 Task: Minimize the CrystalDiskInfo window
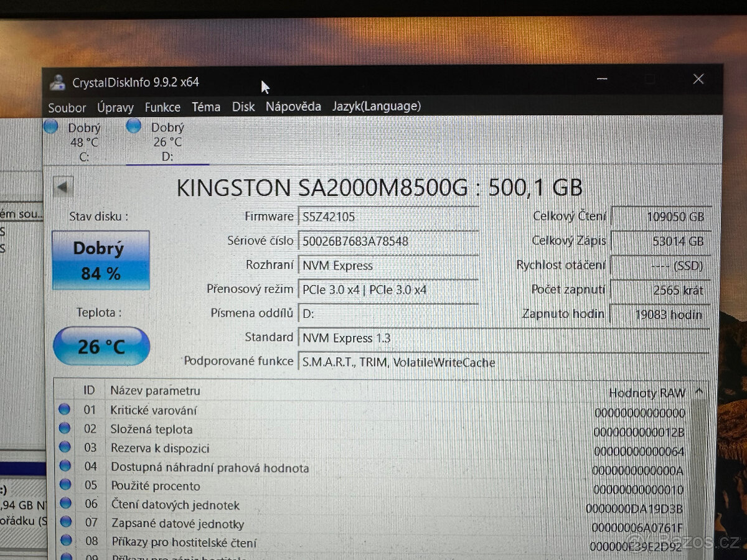tap(601, 79)
